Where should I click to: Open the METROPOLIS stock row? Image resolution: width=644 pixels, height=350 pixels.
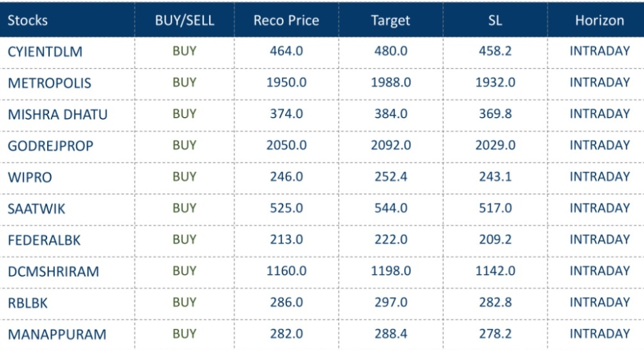(x=50, y=83)
